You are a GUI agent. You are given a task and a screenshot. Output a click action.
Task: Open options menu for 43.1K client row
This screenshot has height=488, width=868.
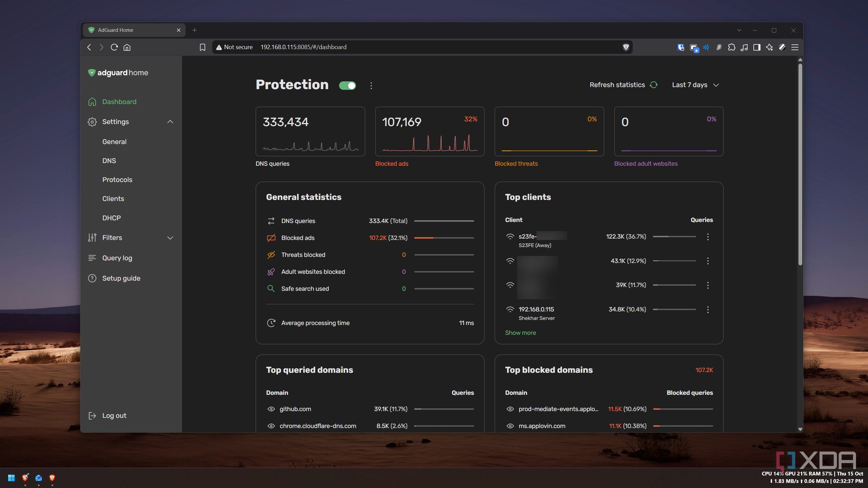point(708,261)
